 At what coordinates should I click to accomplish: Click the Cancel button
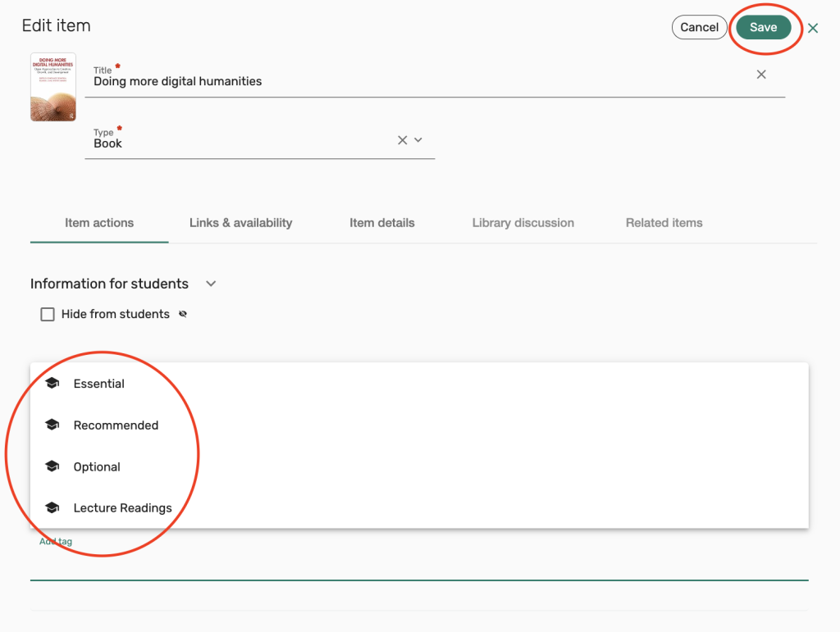699,27
